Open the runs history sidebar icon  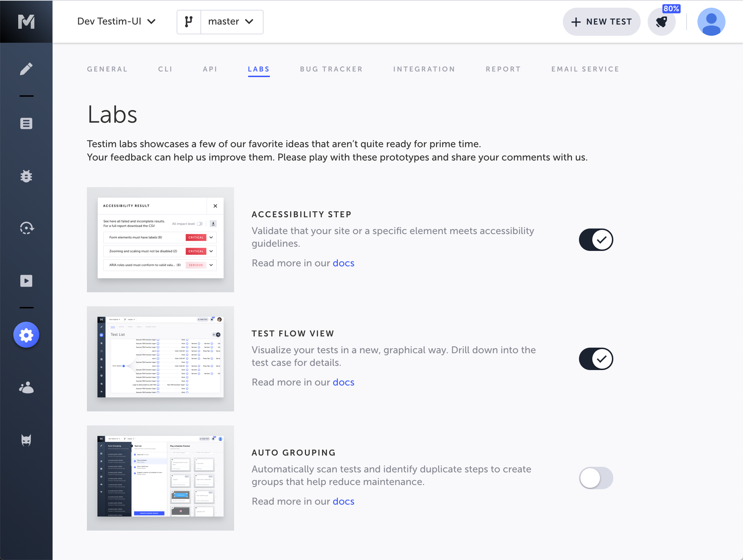pyautogui.click(x=26, y=228)
